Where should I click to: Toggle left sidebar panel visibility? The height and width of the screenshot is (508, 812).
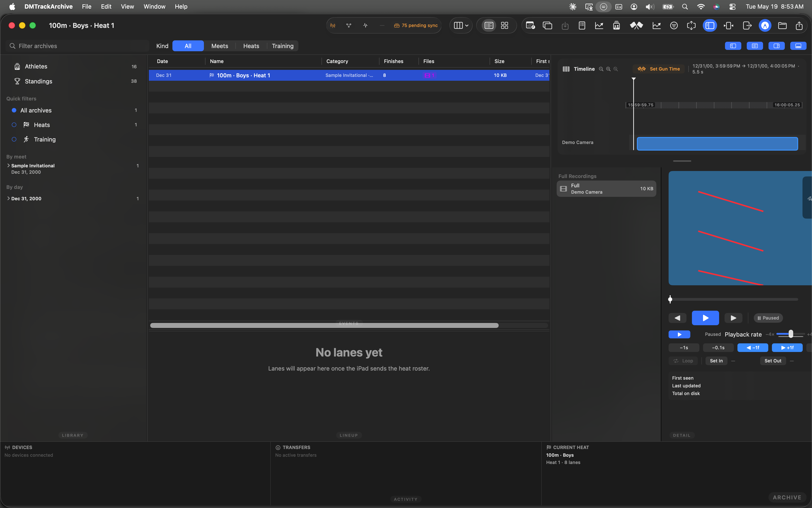coord(733,46)
